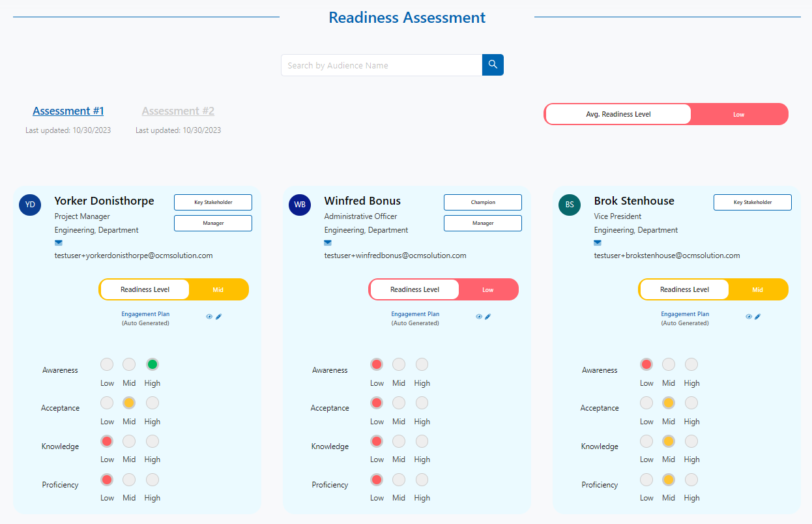This screenshot has height=524, width=812.
Task: Click Winfred Bonus's Champion tag button
Action: (x=483, y=202)
